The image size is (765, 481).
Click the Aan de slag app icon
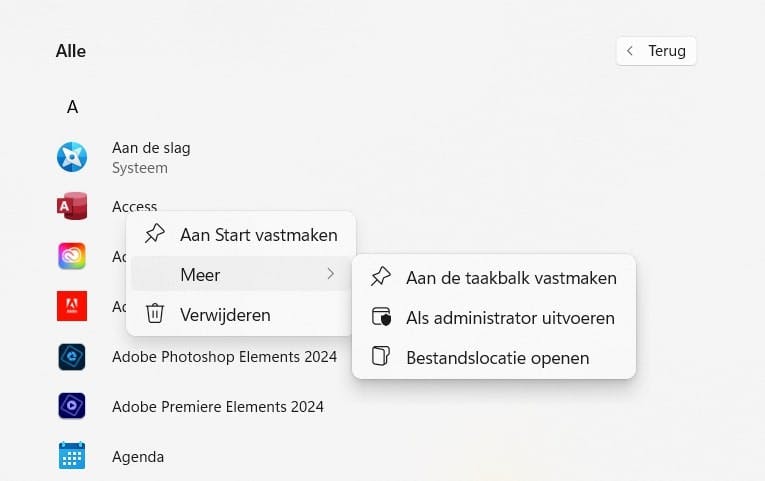coord(72,157)
